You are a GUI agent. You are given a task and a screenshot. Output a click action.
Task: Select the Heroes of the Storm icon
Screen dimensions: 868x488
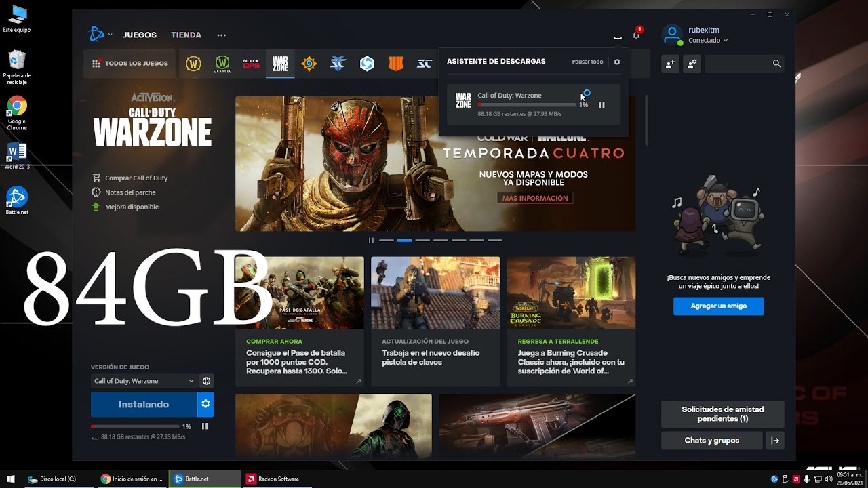coord(367,63)
